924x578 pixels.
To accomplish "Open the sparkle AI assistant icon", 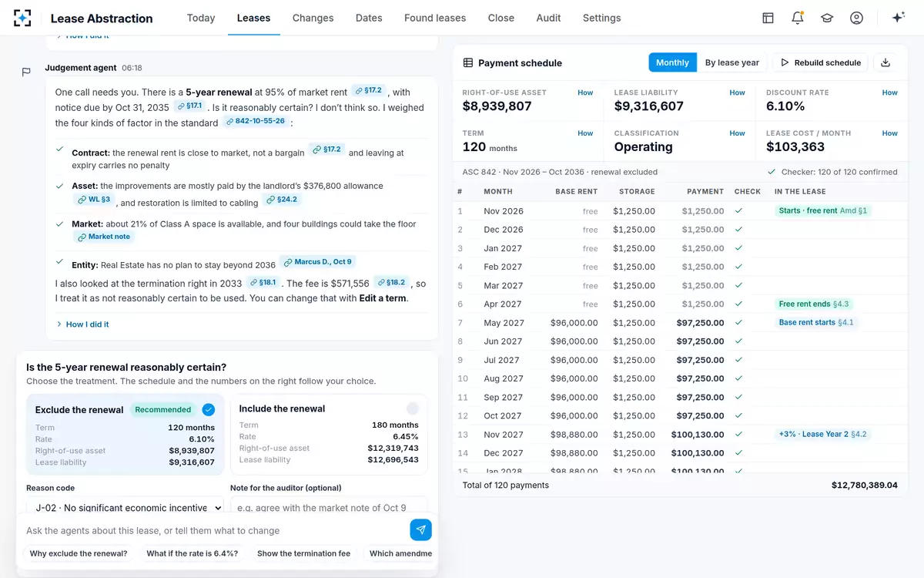I will [898, 18].
